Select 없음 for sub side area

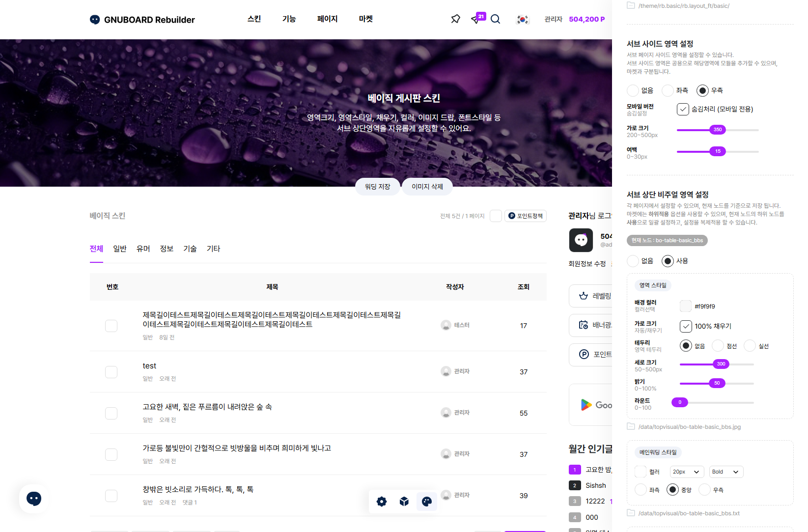point(633,90)
